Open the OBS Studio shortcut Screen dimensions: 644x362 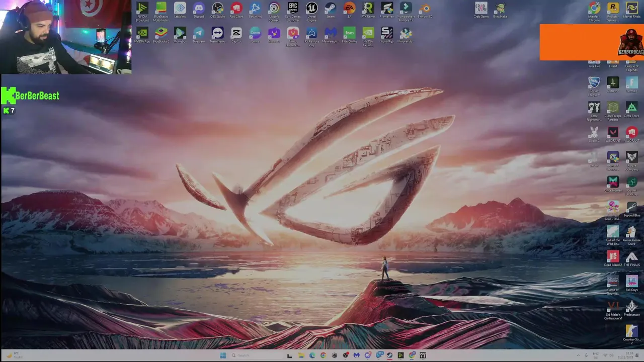217,11
